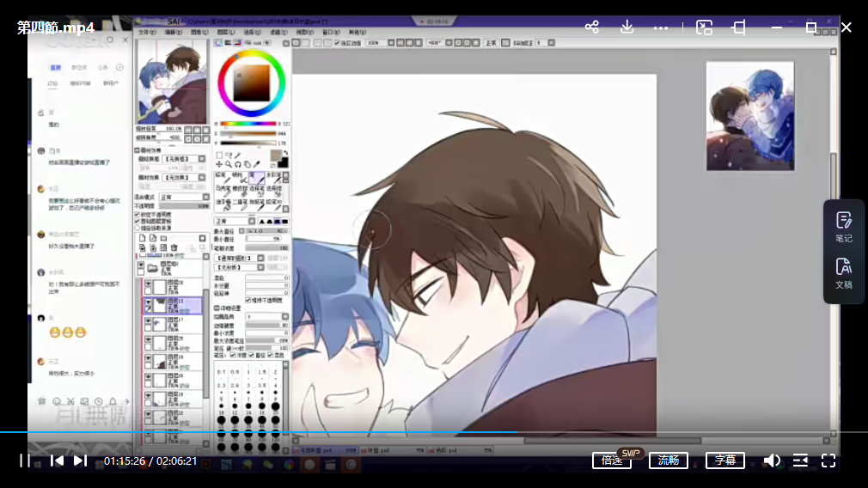Open the 画材效果 effect dropdown

(185, 178)
